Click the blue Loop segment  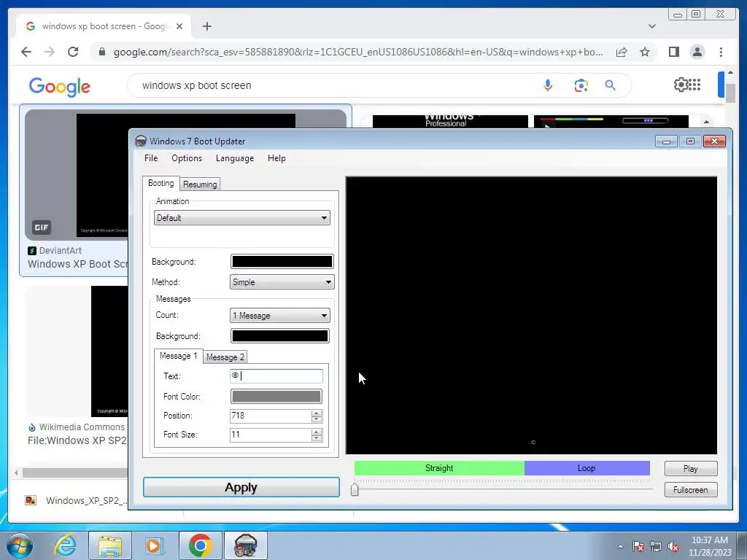tap(587, 468)
